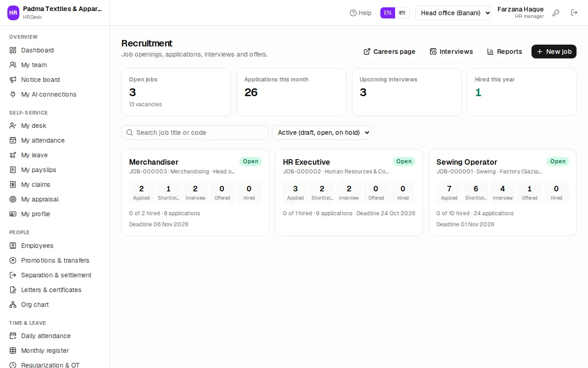Click the New job button
This screenshot has height=368, width=588.
click(x=554, y=52)
